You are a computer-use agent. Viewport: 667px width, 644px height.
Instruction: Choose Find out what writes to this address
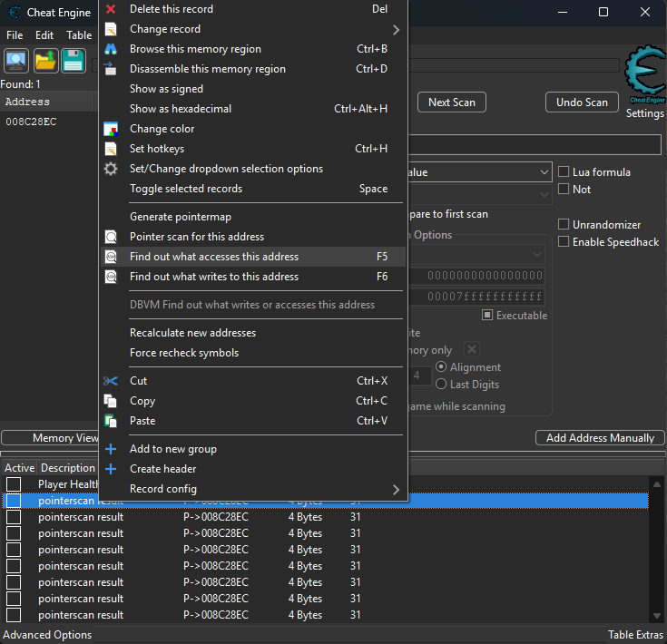pyautogui.click(x=214, y=277)
